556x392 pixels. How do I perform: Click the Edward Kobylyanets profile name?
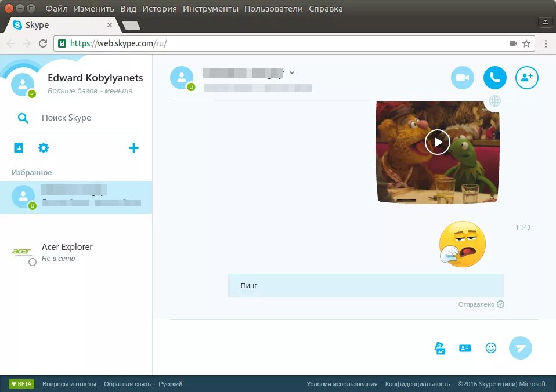[x=95, y=78]
